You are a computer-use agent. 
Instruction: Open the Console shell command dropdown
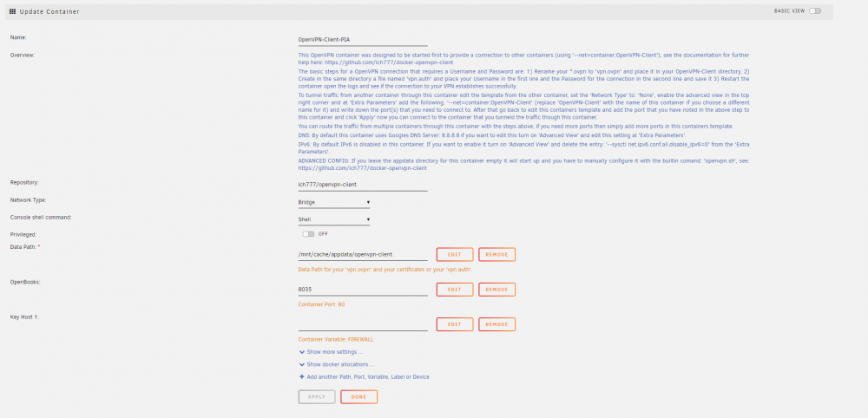[334, 219]
